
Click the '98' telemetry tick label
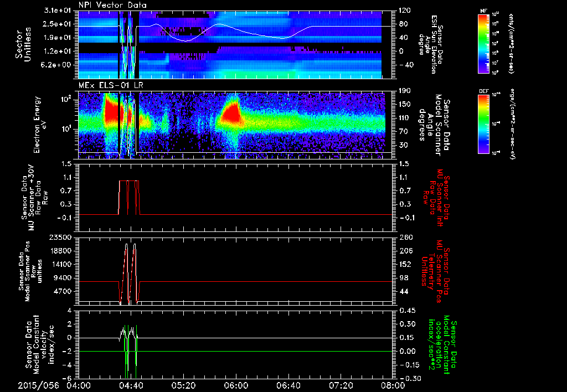403,278
